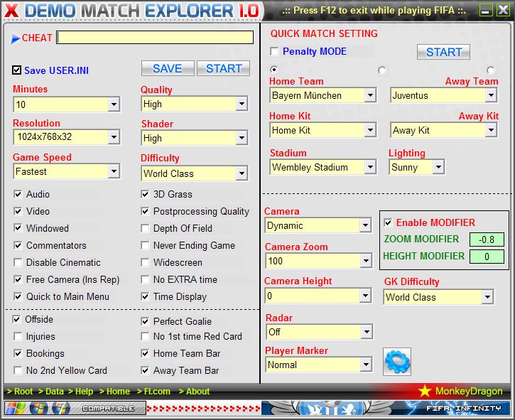The width and height of the screenshot is (515, 420).
Task: Click the MonkeyDragon yellow star icon
Action: [x=425, y=391]
